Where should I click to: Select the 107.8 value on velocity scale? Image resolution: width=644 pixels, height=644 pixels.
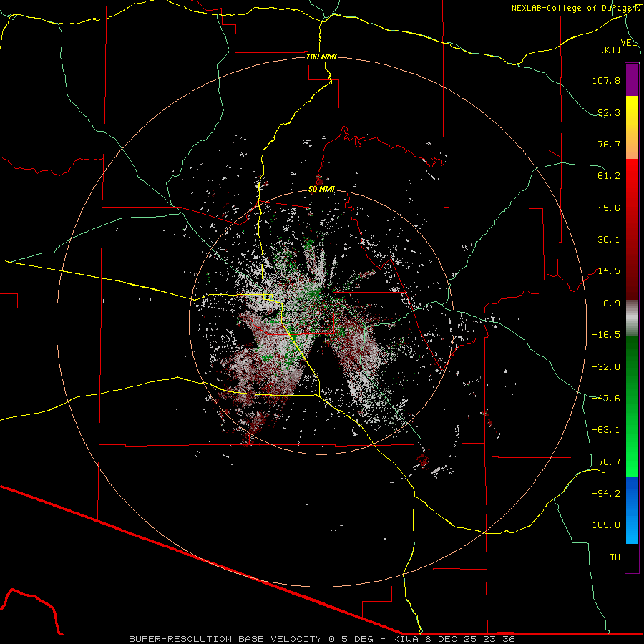click(606, 80)
